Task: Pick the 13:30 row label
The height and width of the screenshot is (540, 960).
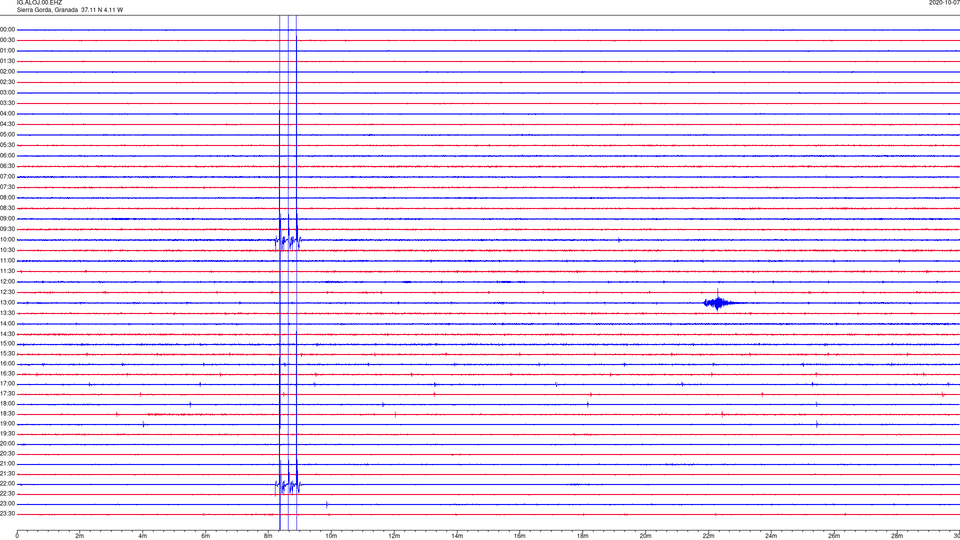Action: tap(8, 313)
